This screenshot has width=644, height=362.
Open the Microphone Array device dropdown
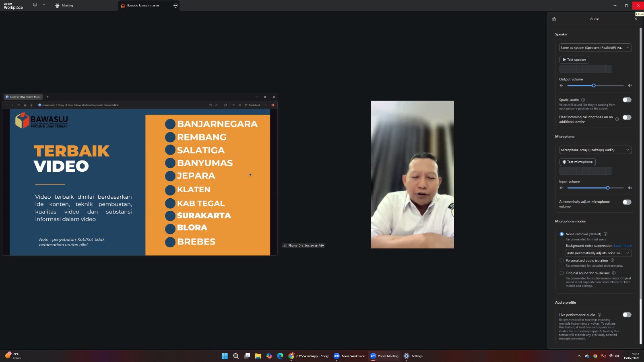click(595, 150)
